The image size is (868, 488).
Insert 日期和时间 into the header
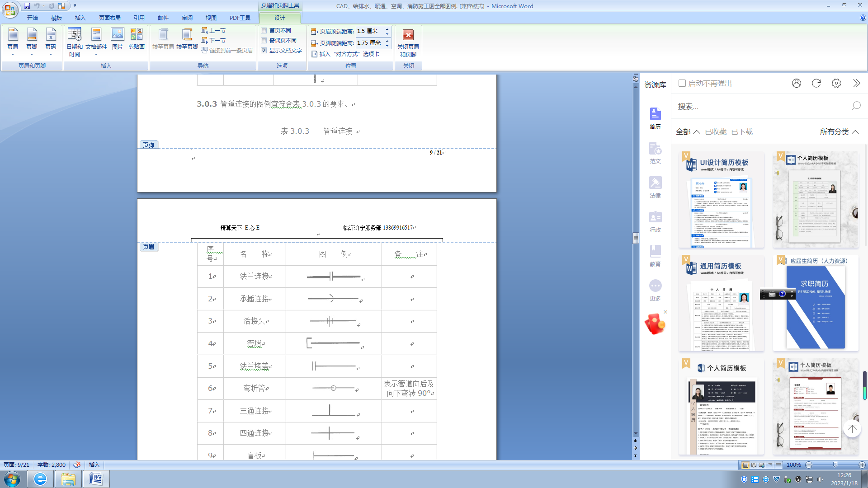click(75, 42)
